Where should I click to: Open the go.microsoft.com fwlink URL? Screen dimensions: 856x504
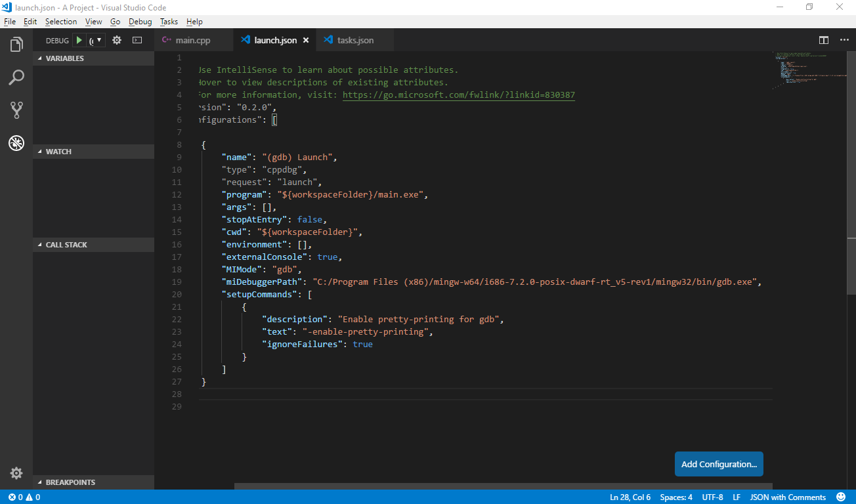pyautogui.click(x=459, y=95)
